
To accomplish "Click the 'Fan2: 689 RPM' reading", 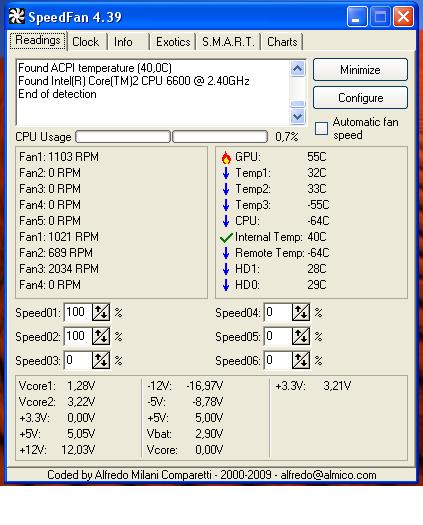I will click(x=56, y=253).
